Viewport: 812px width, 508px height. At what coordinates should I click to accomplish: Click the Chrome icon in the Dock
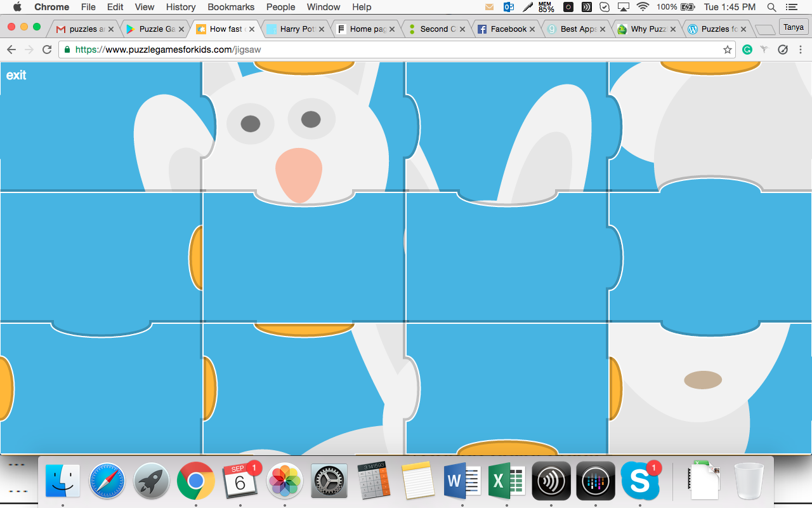(x=196, y=481)
